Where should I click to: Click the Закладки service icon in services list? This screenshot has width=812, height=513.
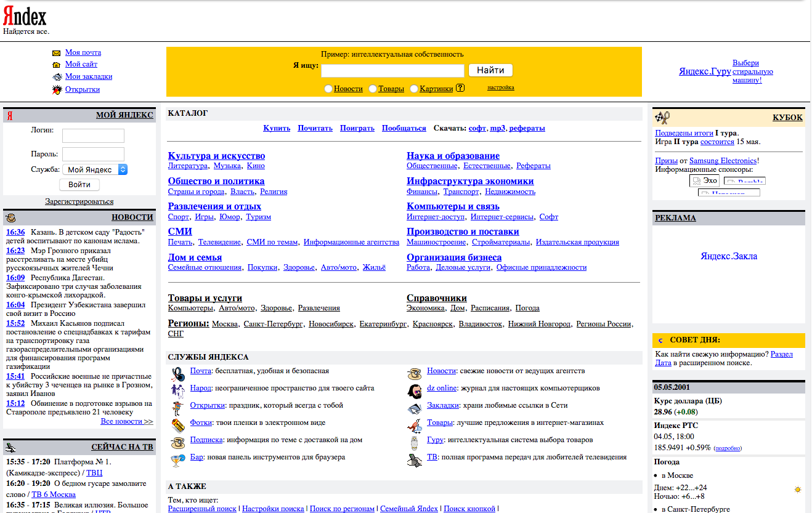point(415,408)
